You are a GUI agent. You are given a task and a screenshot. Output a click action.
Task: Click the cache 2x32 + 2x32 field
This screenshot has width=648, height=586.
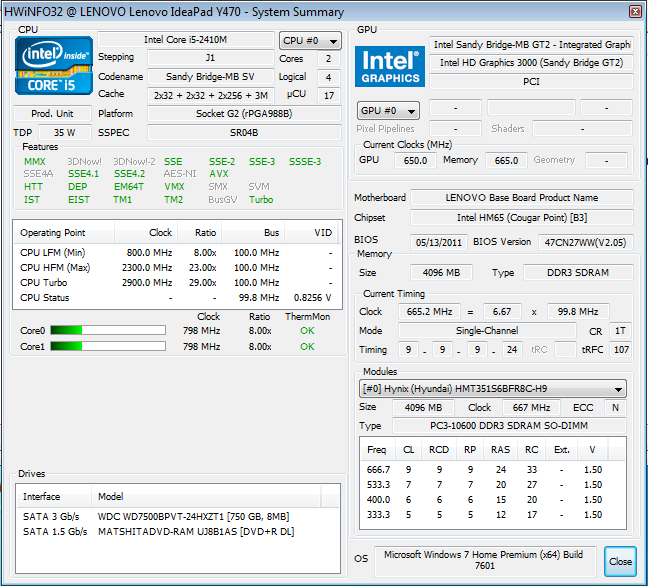[x=210, y=95]
